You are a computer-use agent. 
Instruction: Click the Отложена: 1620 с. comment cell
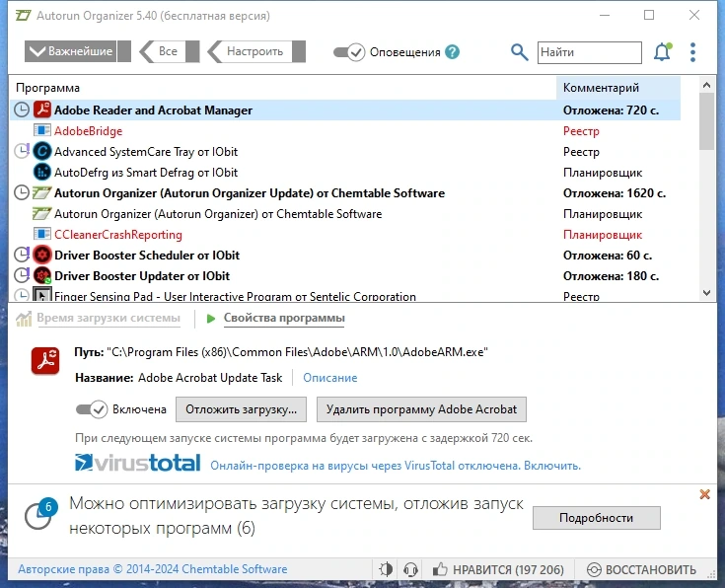pyautogui.click(x=614, y=193)
